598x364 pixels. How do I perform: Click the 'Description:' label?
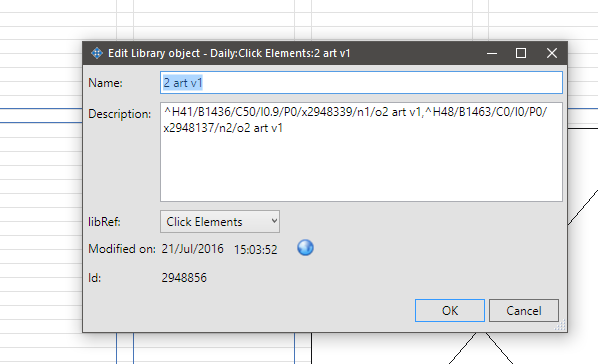120,114
